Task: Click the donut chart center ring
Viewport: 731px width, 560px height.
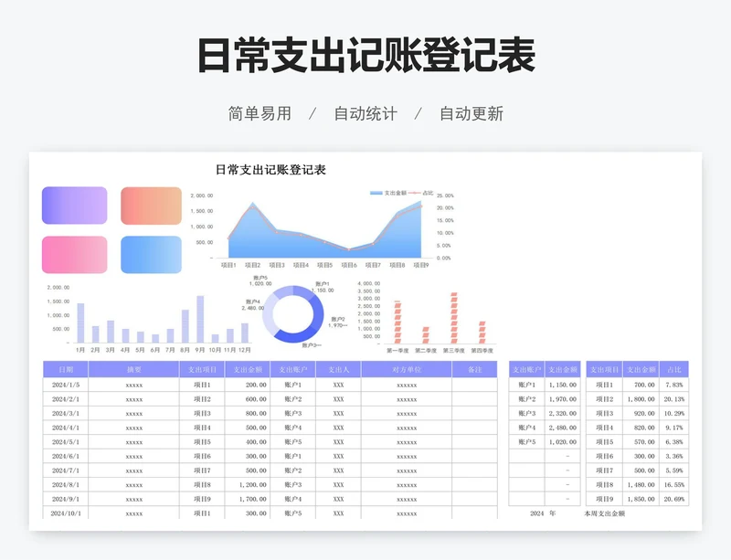Action: click(x=292, y=314)
